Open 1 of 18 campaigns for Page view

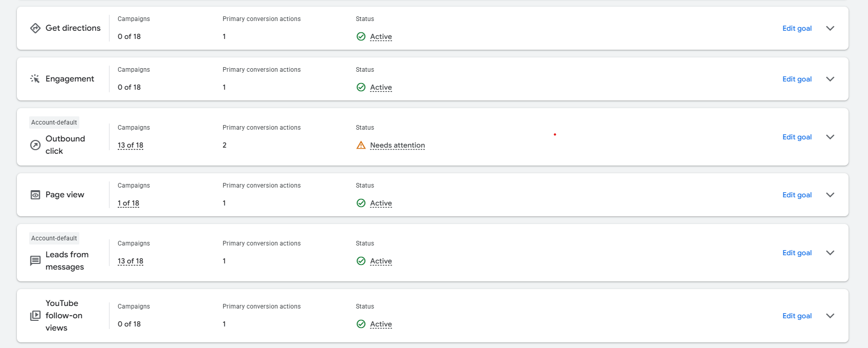(128, 203)
